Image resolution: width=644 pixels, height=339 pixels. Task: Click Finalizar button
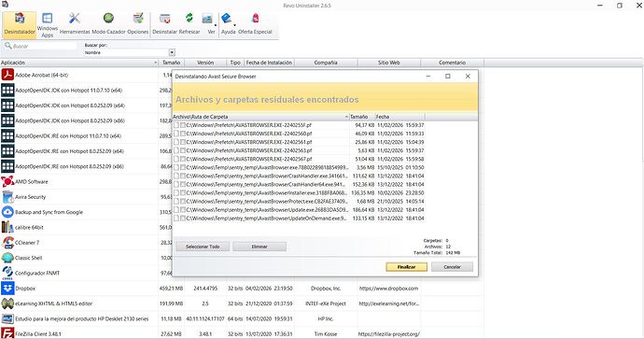tap(407, 267)
